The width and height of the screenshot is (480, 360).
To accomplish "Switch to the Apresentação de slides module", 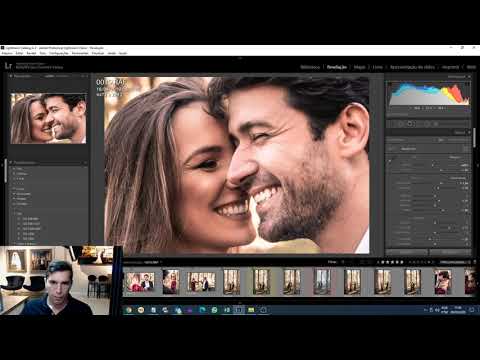I will pos(412,67).
